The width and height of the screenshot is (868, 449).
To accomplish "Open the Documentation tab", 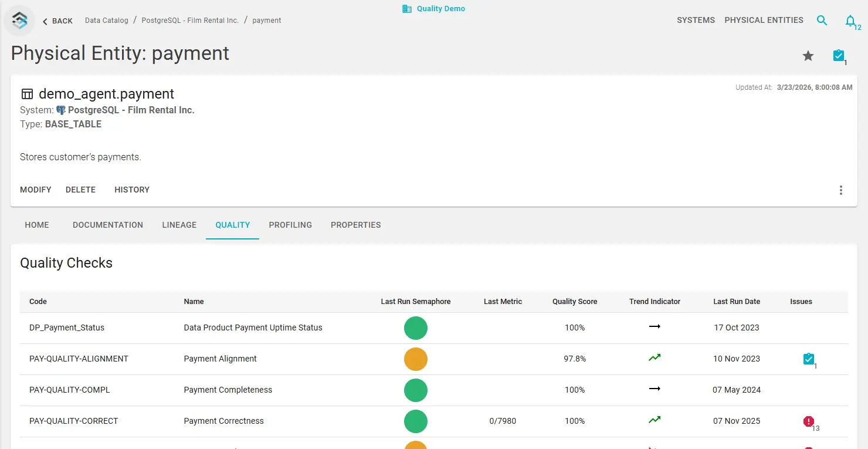I will (x=108, y=225).
